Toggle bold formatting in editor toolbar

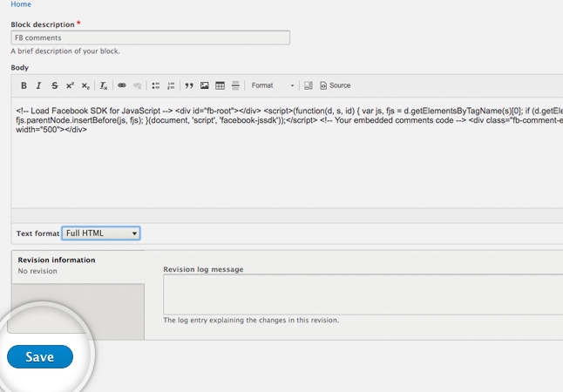click(24, 85)
